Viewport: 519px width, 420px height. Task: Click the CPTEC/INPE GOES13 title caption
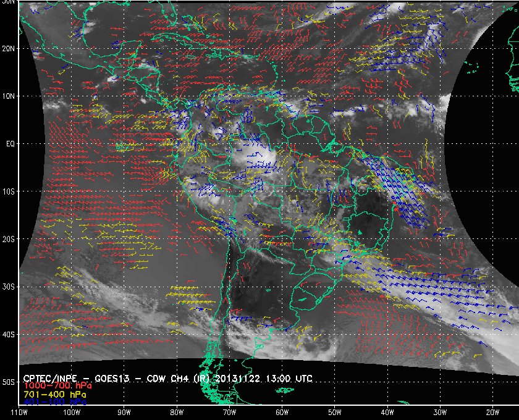coord(168,378)
